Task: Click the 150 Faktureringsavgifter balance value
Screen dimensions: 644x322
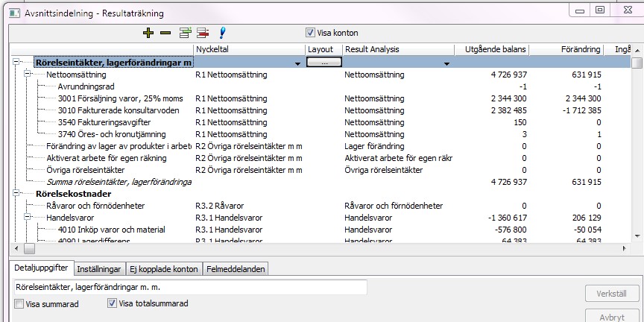Action: click(520, 122)
